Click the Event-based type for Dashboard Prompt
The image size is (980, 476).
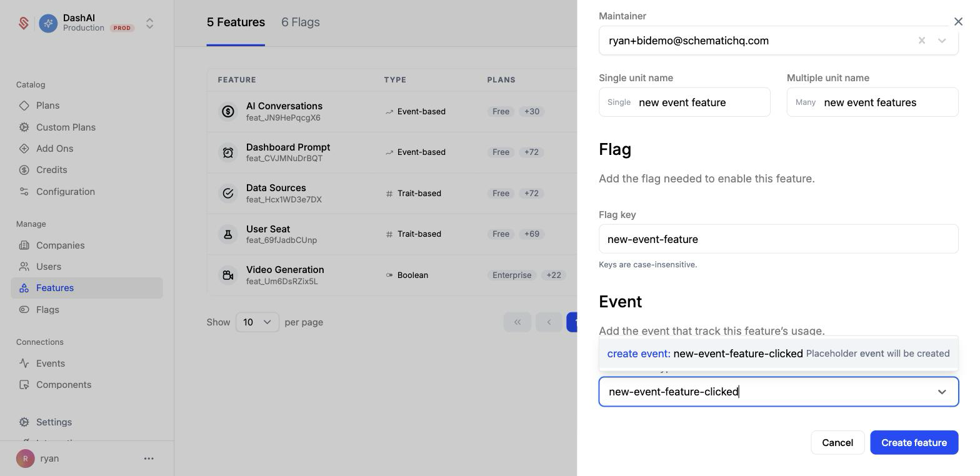click(416, 152)
